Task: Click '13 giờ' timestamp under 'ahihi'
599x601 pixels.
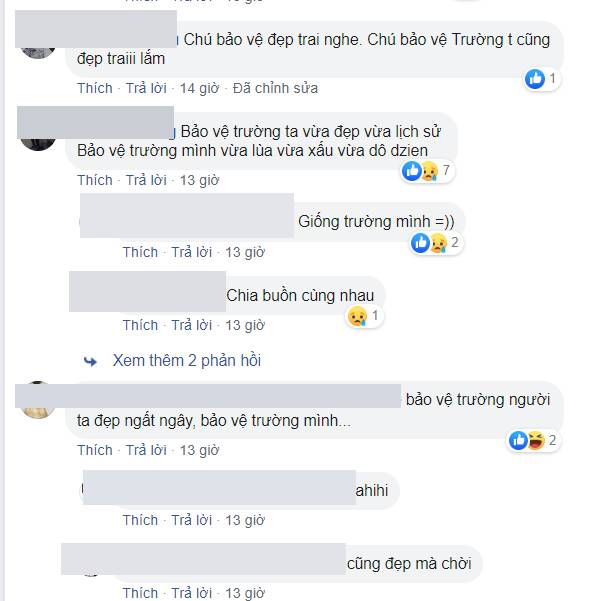Action: 245,520
